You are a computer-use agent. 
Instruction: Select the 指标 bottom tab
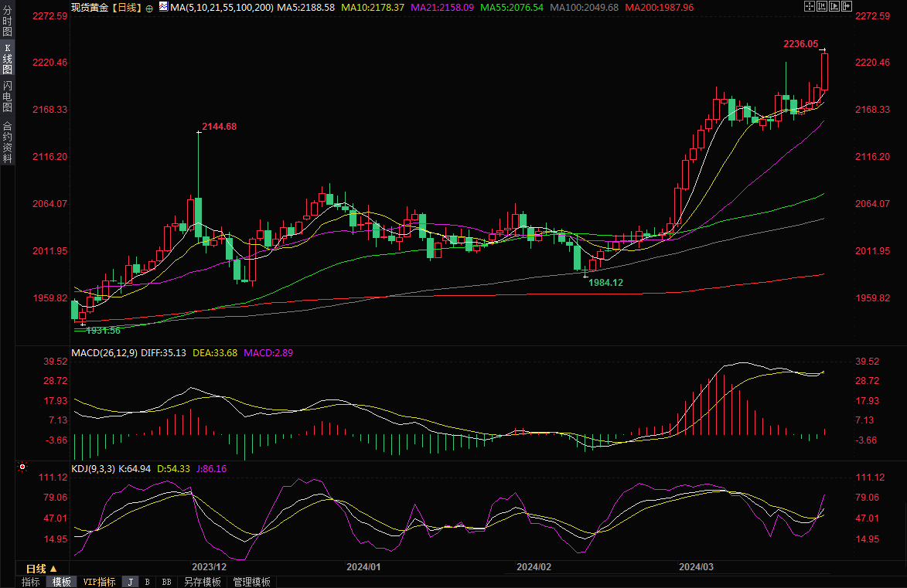pyautogui.click(x=31, y=582)
